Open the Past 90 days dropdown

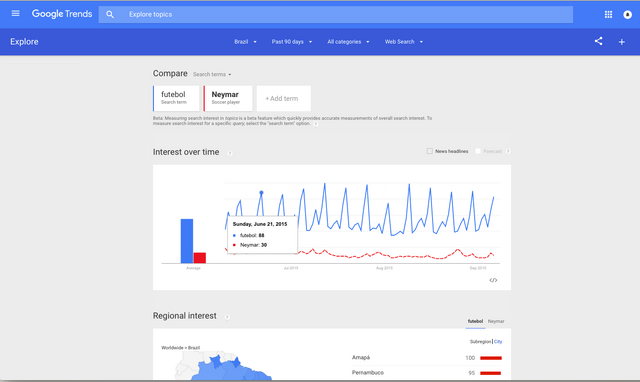click(292, 42)
